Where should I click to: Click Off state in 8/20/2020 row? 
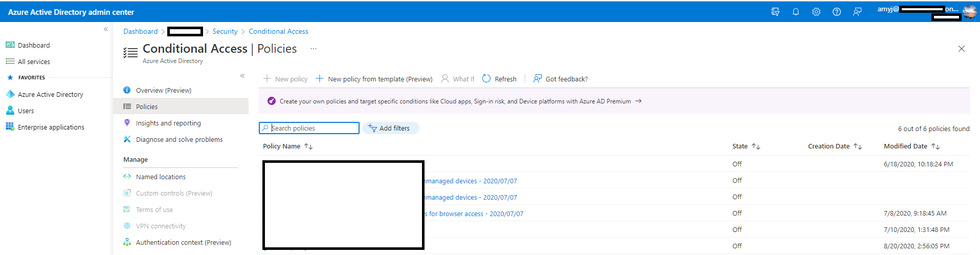737,246
